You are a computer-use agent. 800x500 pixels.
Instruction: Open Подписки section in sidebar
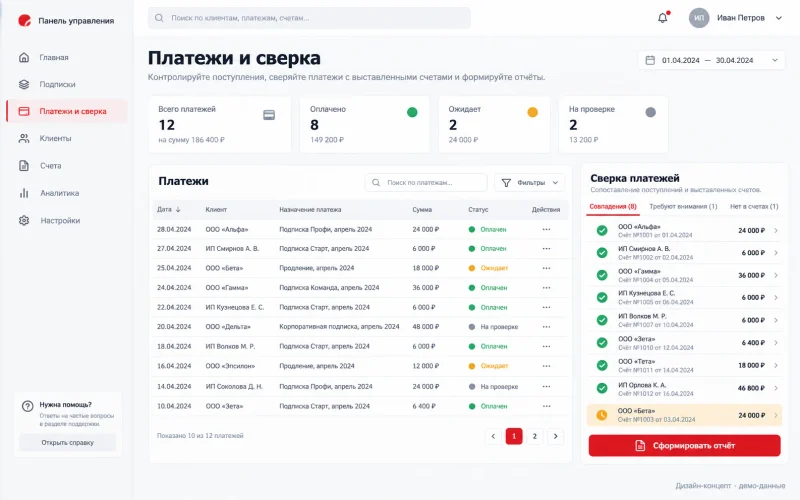67,84
